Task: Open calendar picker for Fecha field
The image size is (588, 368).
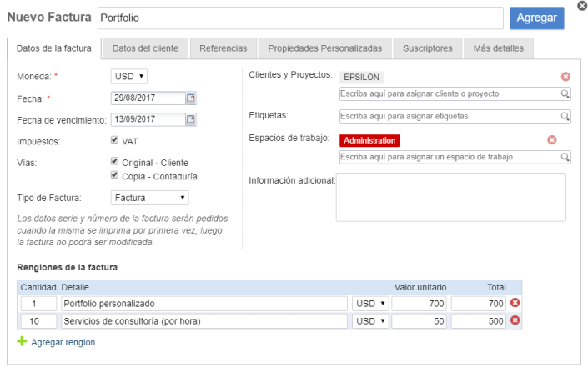Action: pyautogui.click(x=191, y=98)
